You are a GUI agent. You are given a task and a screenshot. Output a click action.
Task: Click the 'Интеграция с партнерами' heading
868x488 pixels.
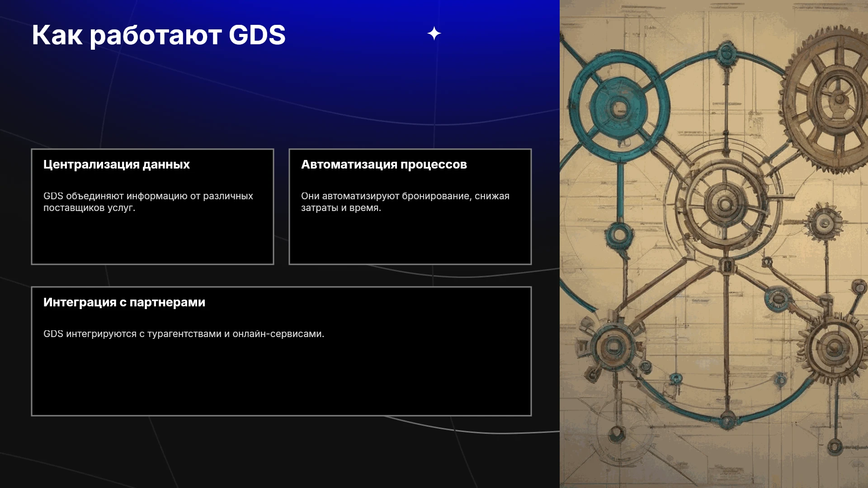124,302
